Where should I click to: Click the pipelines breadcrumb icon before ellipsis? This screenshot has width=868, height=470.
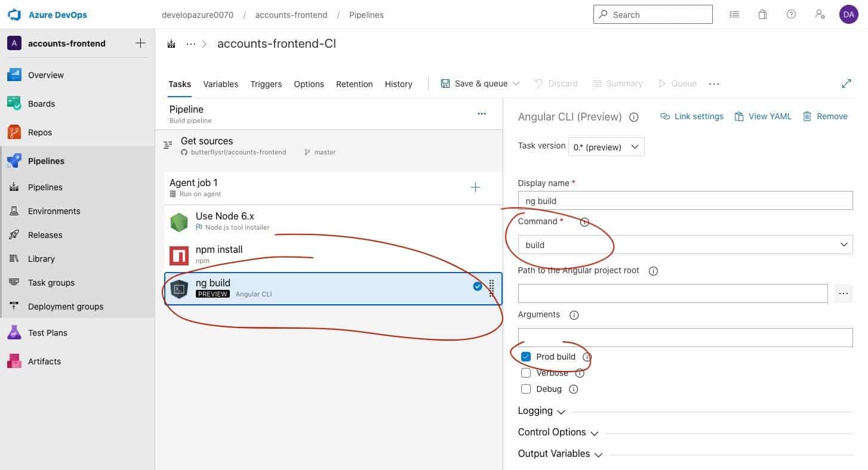pyautogui.click(x=172, y=44)
